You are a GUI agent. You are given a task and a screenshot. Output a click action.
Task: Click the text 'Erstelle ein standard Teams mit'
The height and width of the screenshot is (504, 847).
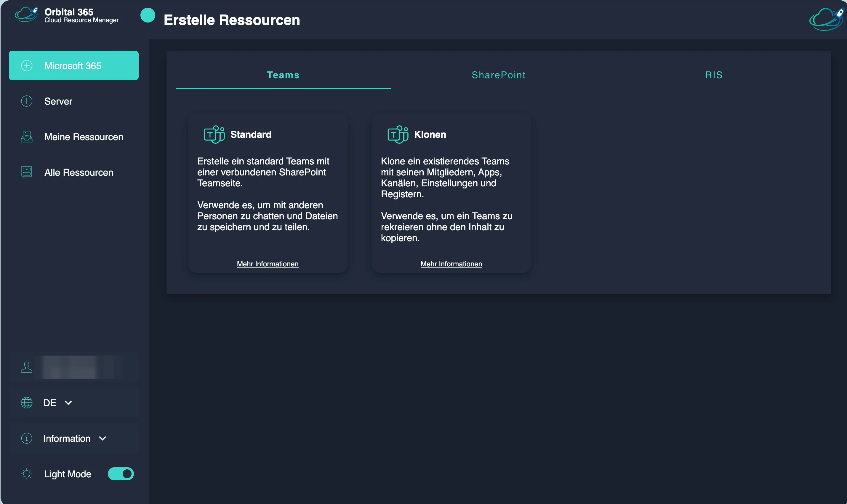tap(263, 161)
